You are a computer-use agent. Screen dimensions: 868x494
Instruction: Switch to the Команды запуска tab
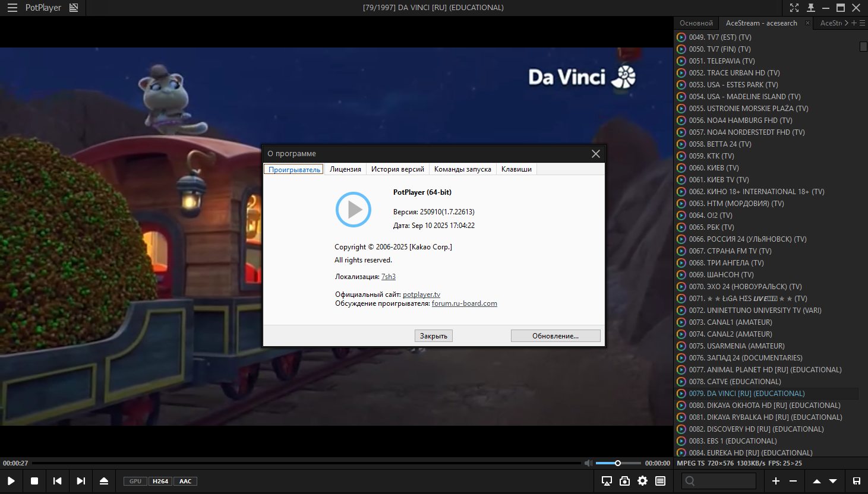[463, 169]
